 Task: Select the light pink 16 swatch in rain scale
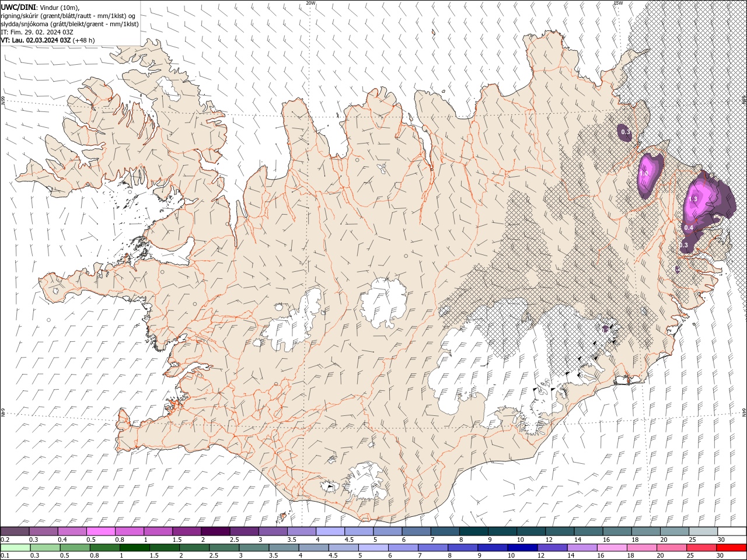[612, 548]
